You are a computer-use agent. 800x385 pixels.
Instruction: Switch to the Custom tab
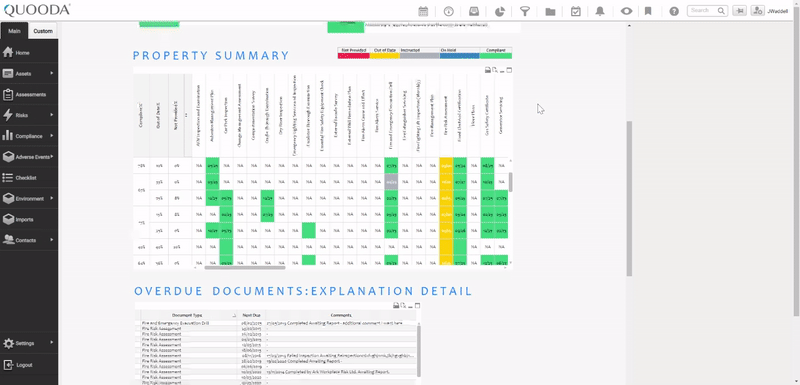[x=43, y=31]
